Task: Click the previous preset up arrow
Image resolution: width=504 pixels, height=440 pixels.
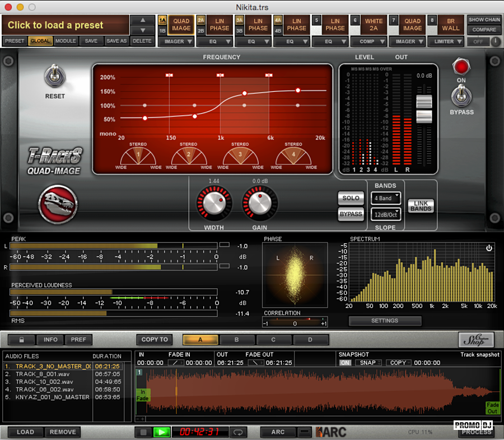Action: tap(143, 20)
